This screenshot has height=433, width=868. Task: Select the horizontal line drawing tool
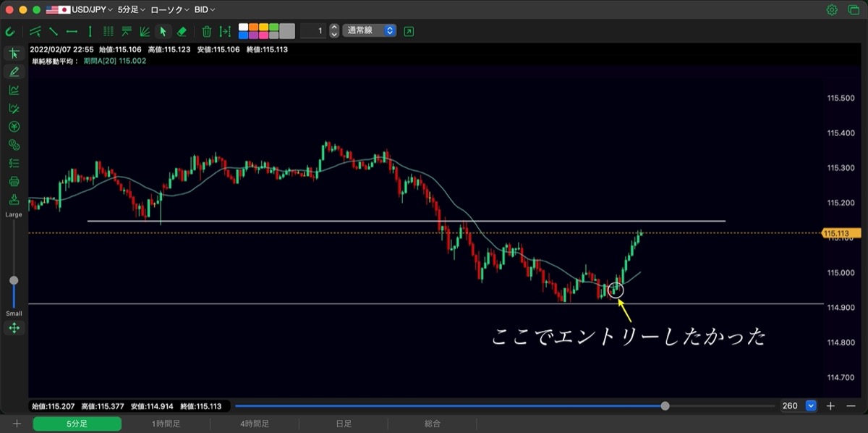(x=72, y=31)
